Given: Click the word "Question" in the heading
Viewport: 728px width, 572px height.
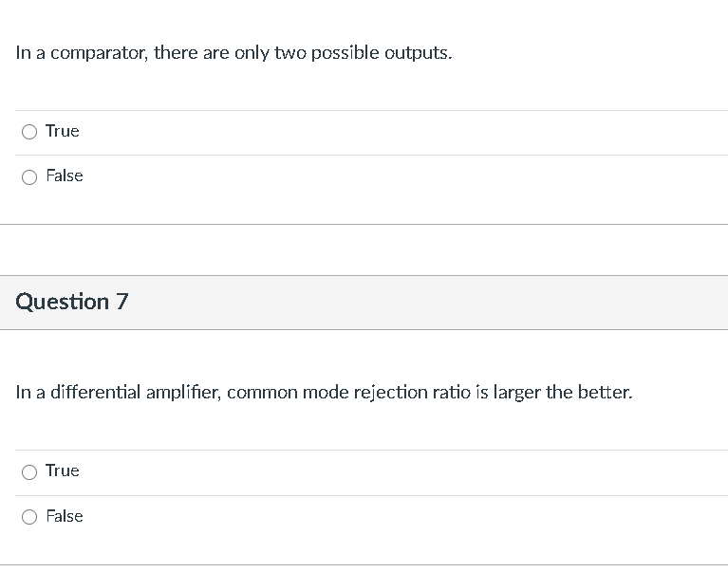Looking at the screenshot, I should [63, 302].
